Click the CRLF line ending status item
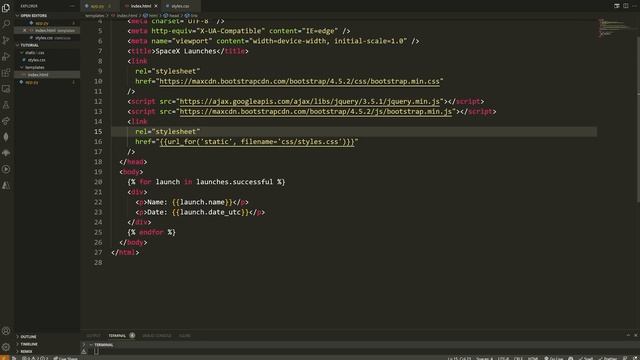Image resolution: width=640 pixels, height=360 pixels. [518, 358]
